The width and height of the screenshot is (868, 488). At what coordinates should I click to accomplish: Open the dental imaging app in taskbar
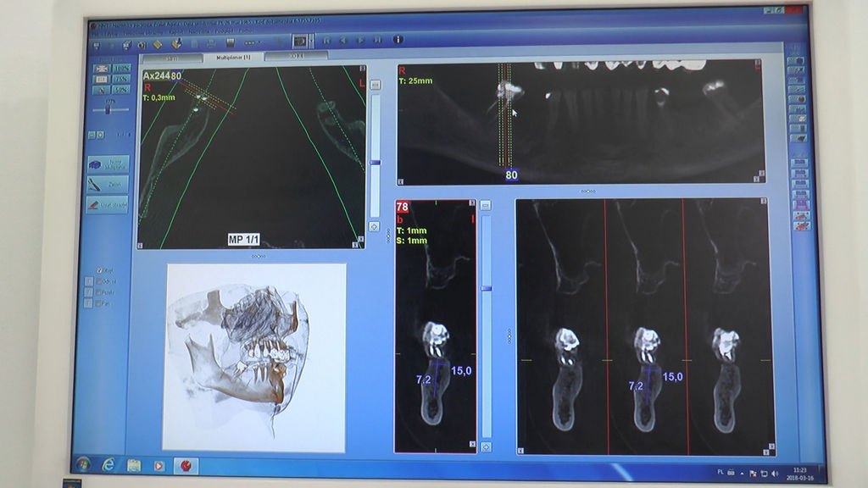(x=186, y=465)
